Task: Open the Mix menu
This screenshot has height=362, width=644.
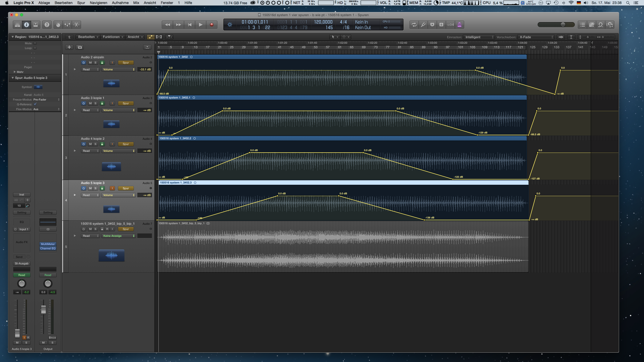Action: (136, 3)
